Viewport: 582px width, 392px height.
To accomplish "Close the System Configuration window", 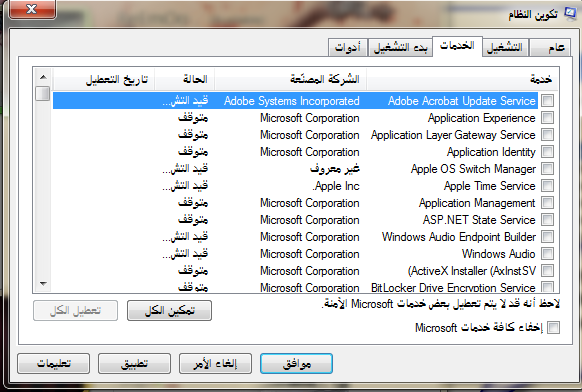I will coord(32,9).
